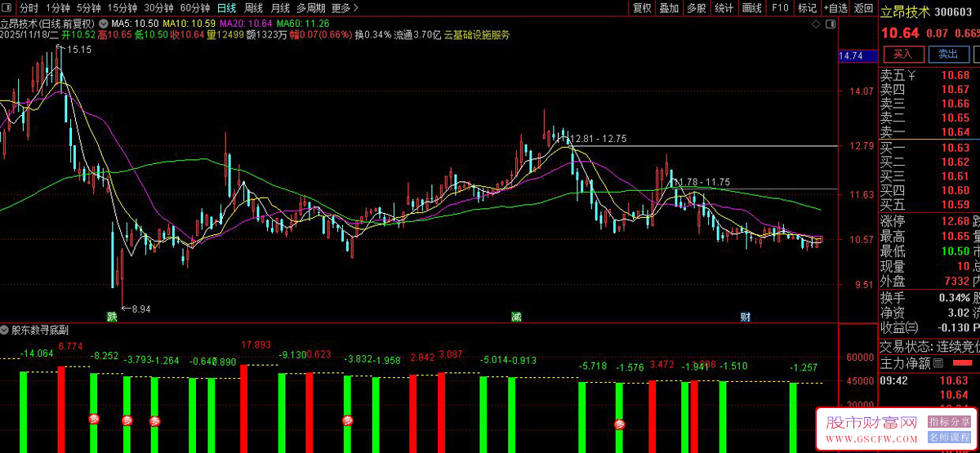This screenshot has height=453, width=980.
Task: Add stock via +自选 button
Action: tap(835, 8)
